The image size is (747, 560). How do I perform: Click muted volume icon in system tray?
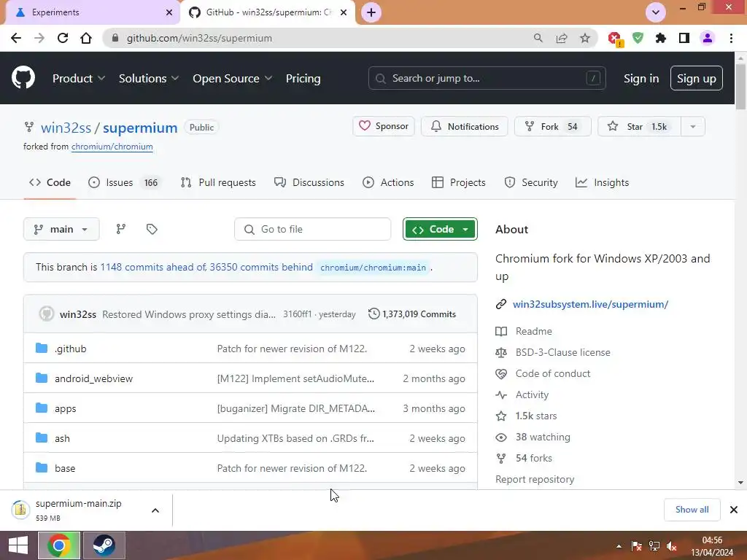(672, 546)
